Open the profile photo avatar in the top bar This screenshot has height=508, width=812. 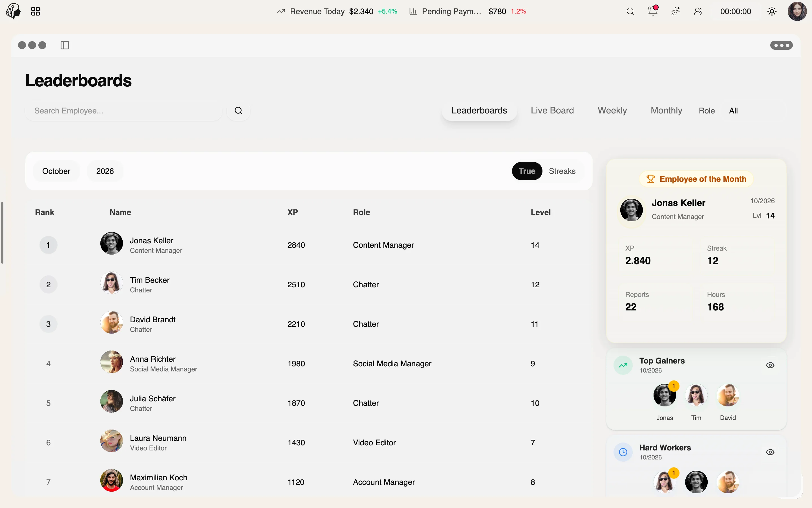point(797,11)
